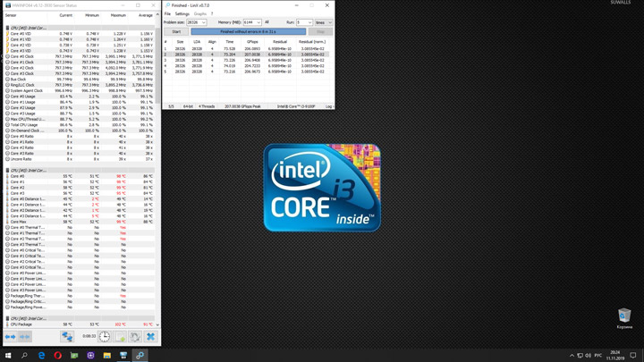The width and height of the screenshot is (644, 362).
Task: Open the LinX Graphs menu
Action: [200, 14]
